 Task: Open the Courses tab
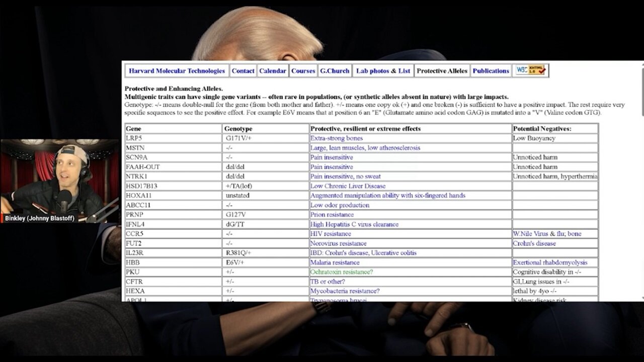(x=303, y=71)
